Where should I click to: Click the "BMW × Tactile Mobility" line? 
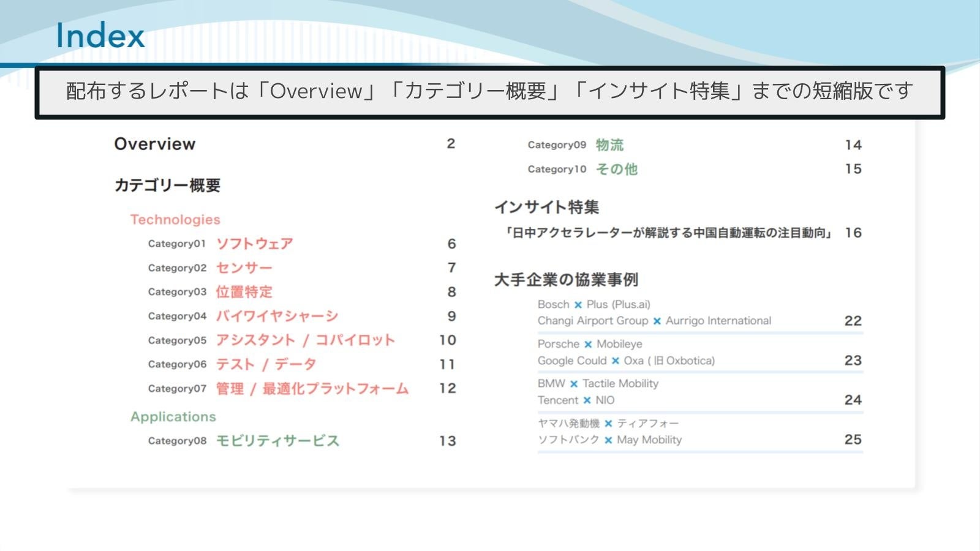tap(598, 383)
